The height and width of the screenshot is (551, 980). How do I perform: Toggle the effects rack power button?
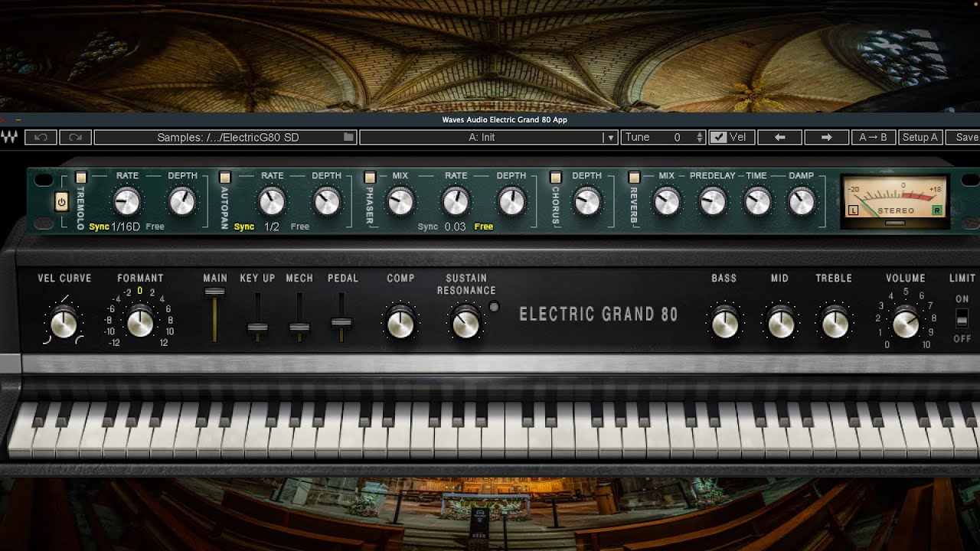[x=61, y=202]
